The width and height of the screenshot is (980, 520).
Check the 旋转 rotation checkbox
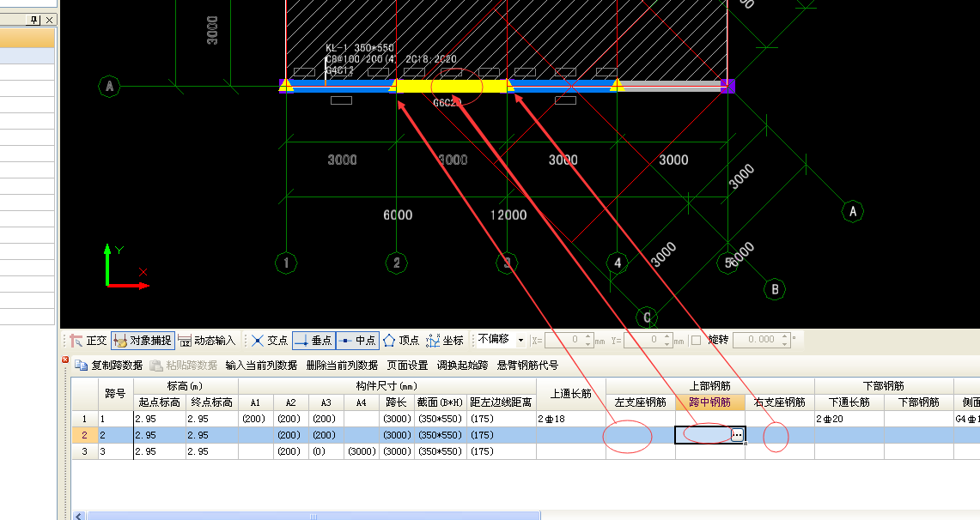pos(696,340)
